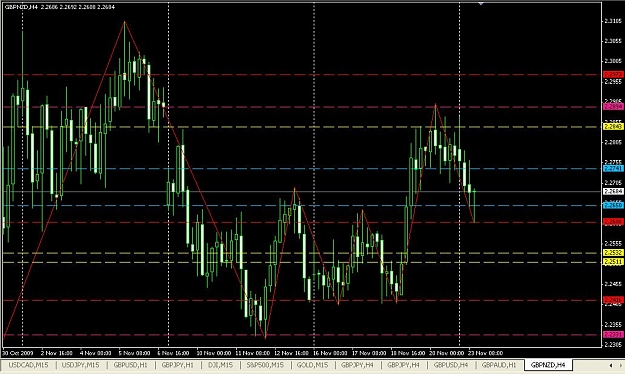The width and height of the screenshot is (625, 374).
Task: Click the 6 Nov 16:00 time label
Action: [173, 353]
